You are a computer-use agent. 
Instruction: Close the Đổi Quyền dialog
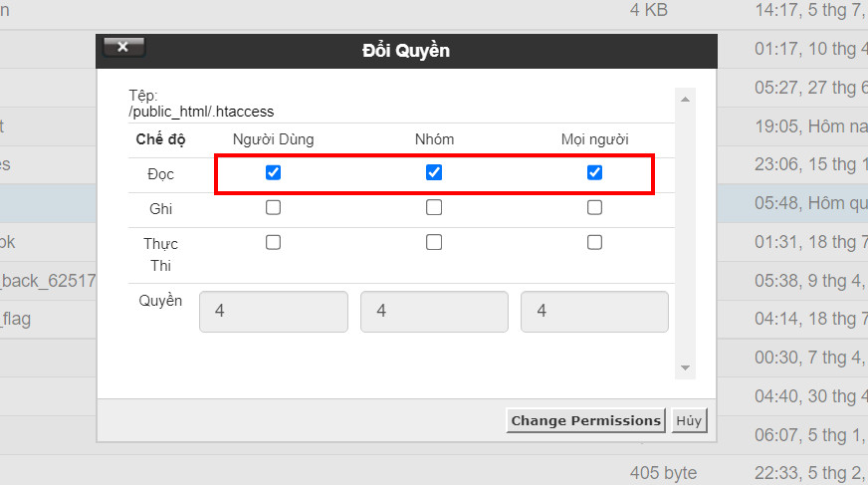point(123,47)
